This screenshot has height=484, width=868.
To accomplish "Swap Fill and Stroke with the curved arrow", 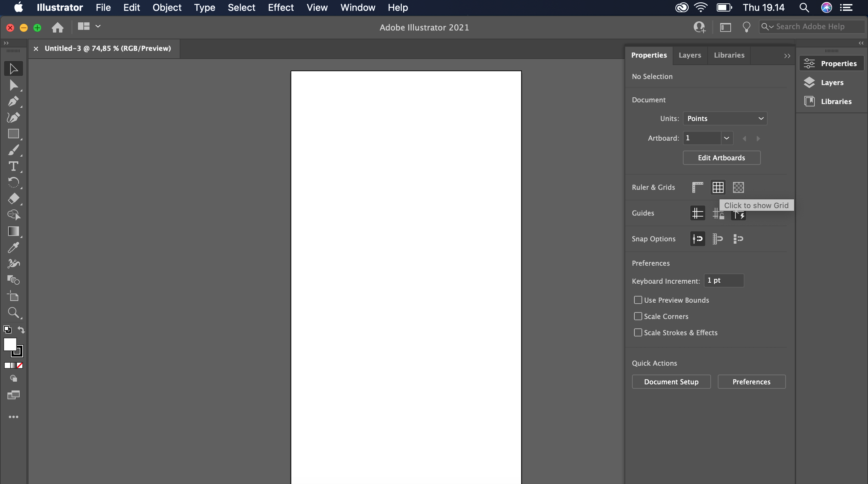I will tap(21, 329).
